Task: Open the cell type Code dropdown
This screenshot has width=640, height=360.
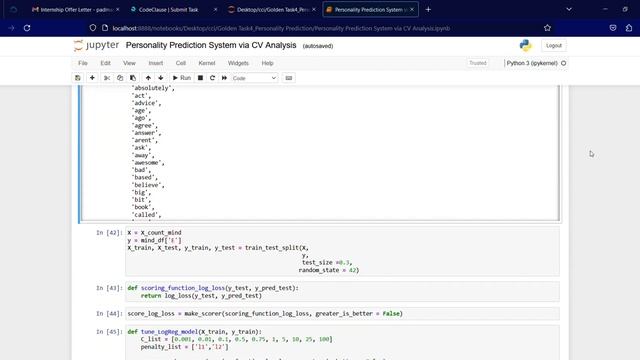Action: point(254,78)
